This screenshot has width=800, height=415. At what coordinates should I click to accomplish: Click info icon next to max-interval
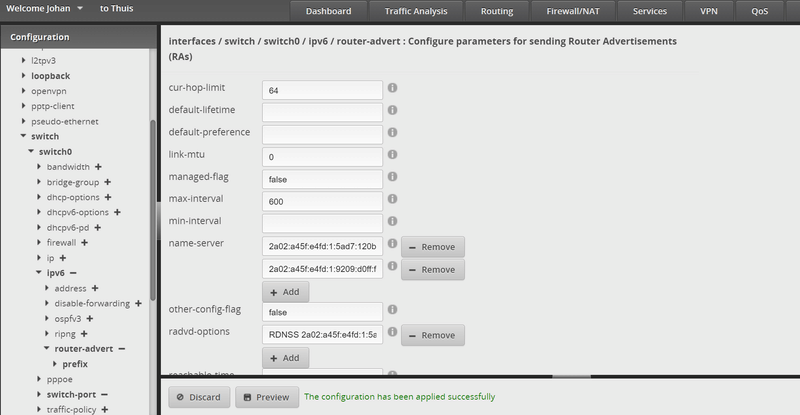pos(393,199)
